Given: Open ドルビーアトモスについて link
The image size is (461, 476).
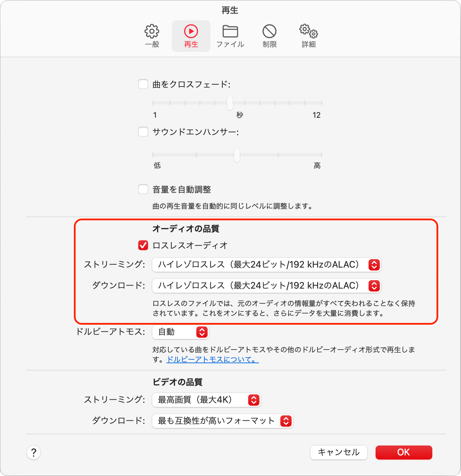Looking at the screenshot, I should coord(212,359).
